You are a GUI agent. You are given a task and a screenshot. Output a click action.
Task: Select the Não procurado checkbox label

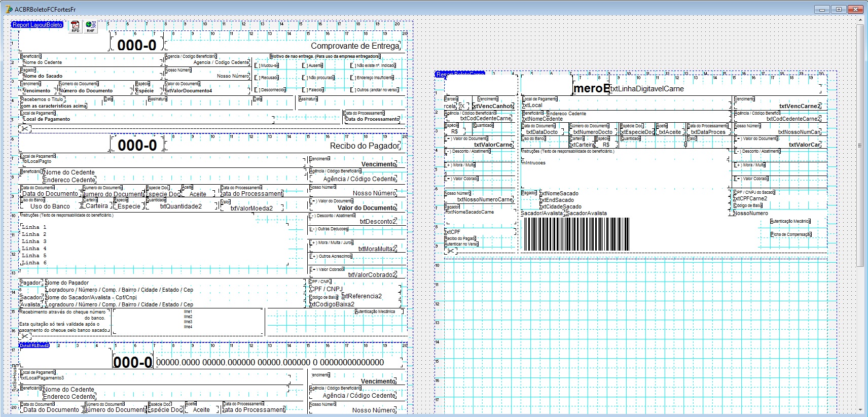pos(319,78)
